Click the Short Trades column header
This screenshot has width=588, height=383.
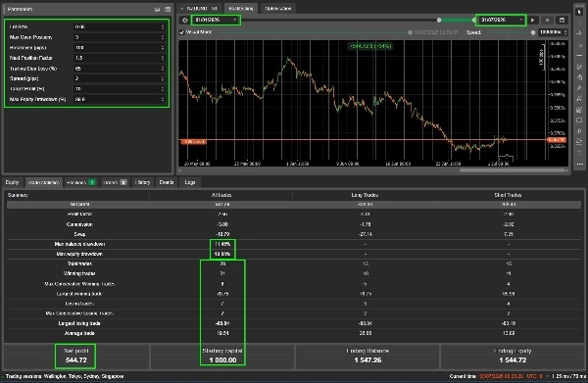pos(508,195)
